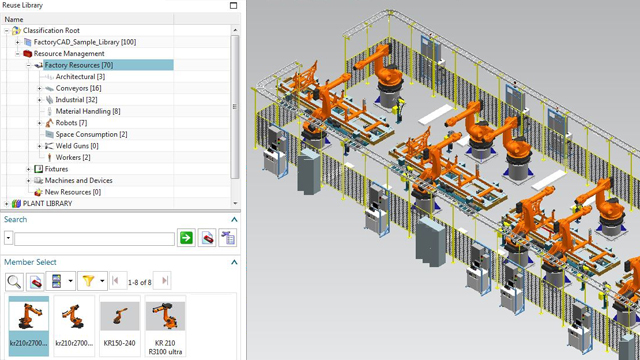Image resolution: width=640 pixels, height=360 pixels.
Task: Select the Classification Root node icon
Action: 16,31
